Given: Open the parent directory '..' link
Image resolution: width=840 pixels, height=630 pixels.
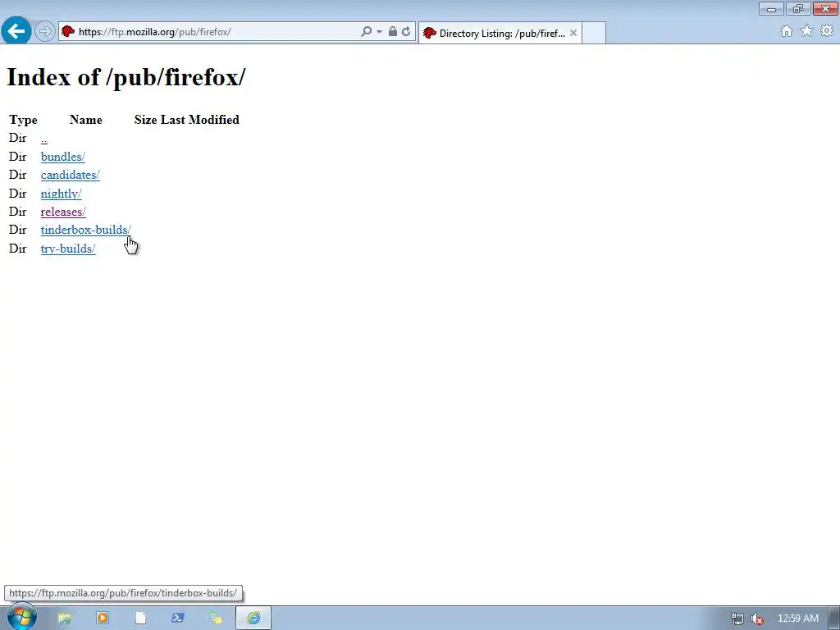Looking at the screenshot, I should click(44, 139).
